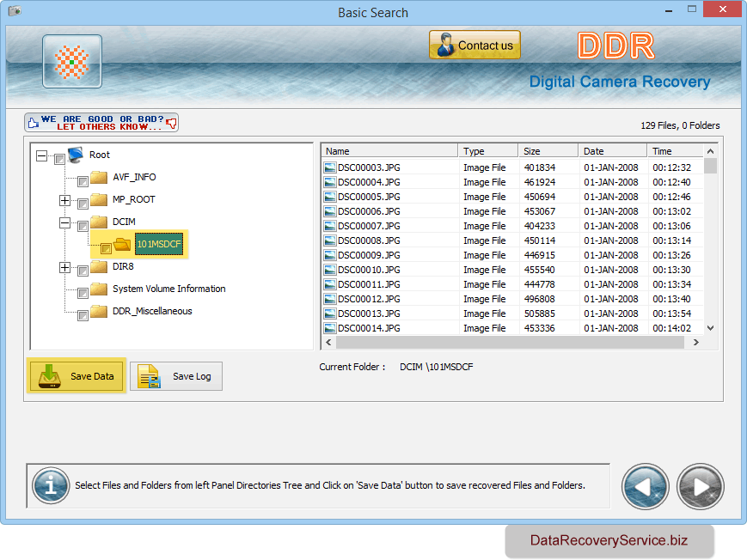Select the DSC00009.JPG image file icon
The image size is (747, 560).
click(x=330, y=255)
